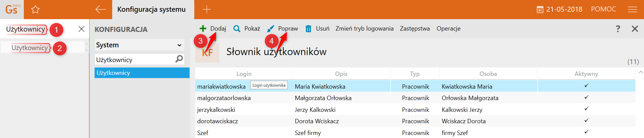Open Zastępstwa
Screen dimensions: 644x138
[415, 29]
